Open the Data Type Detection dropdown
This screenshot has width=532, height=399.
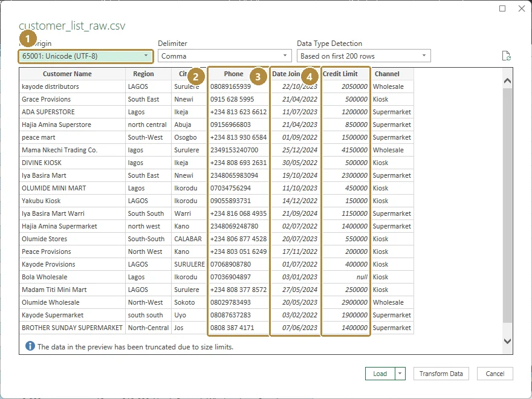click(x=364, y=56)
